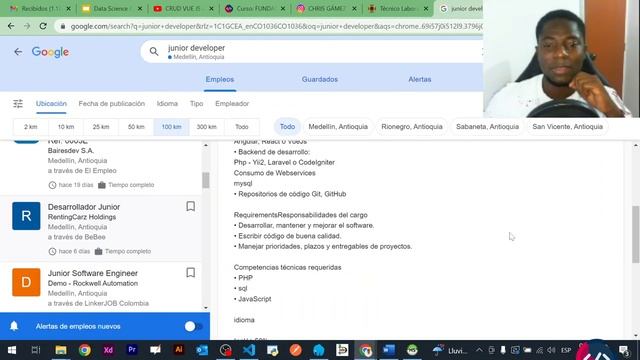The width and height of the screenshot is (640, 360).
Task: Open the filters settings icon
Action: click(x=18, y=104)
